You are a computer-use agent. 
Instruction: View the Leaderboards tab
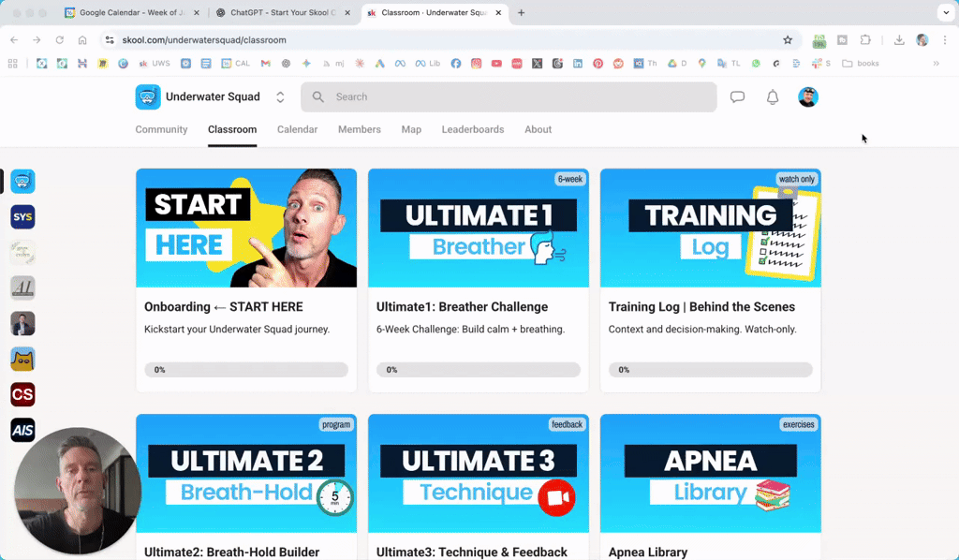click(x=473, y=129)
